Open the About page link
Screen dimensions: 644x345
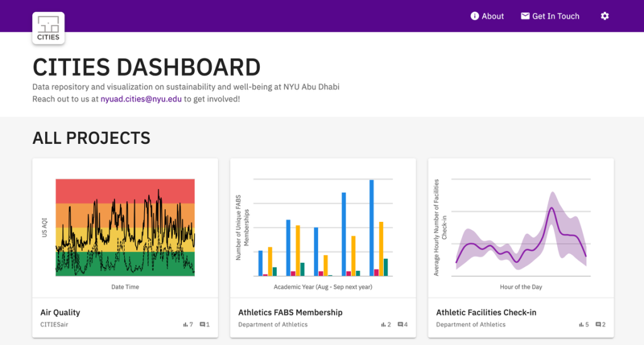487,16
